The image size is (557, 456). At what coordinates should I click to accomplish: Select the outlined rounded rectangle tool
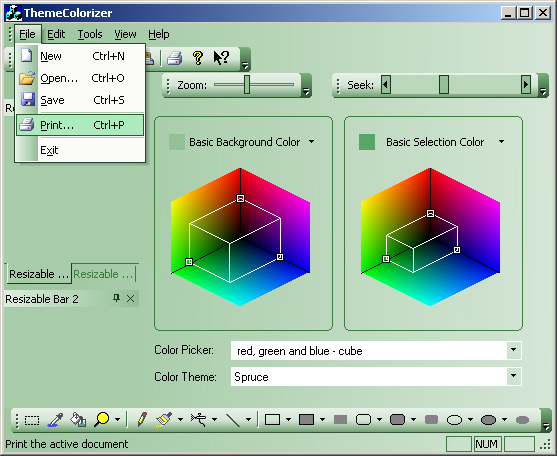click(x=363, y=419)
